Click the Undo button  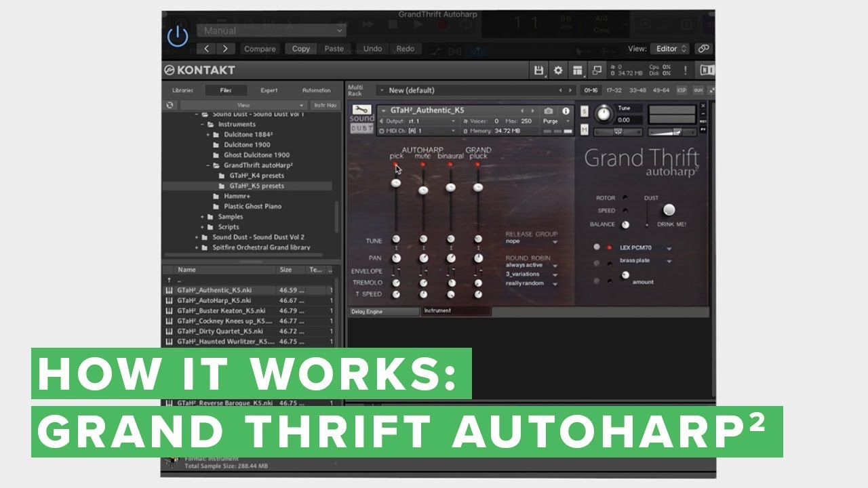click(372, 49)
